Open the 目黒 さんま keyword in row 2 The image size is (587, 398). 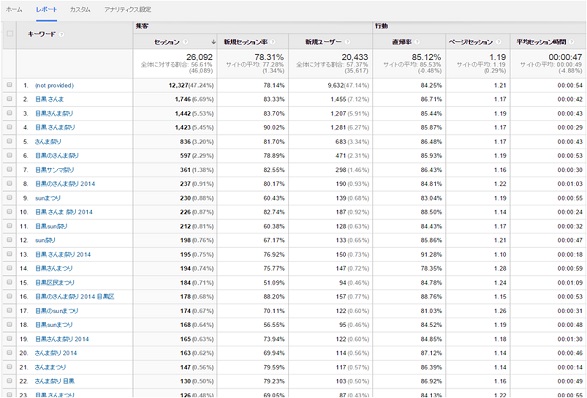49,99
